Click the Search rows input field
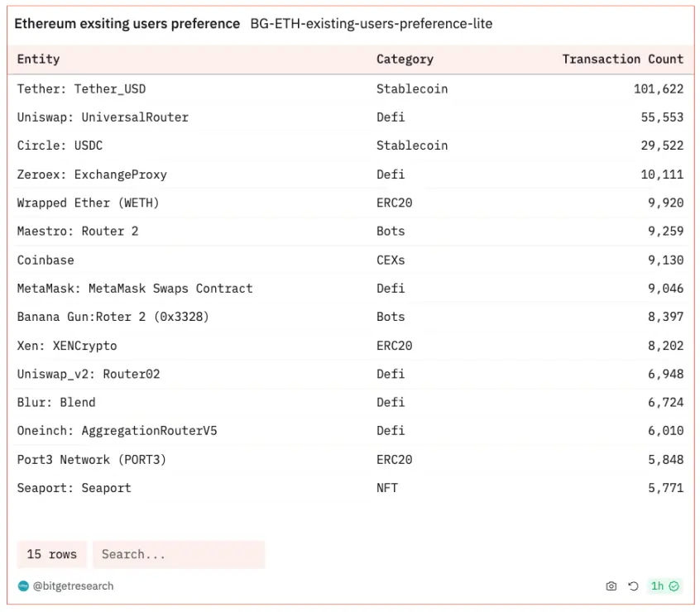This screenshot has width=700, height=612. click(x=178, y=554)
